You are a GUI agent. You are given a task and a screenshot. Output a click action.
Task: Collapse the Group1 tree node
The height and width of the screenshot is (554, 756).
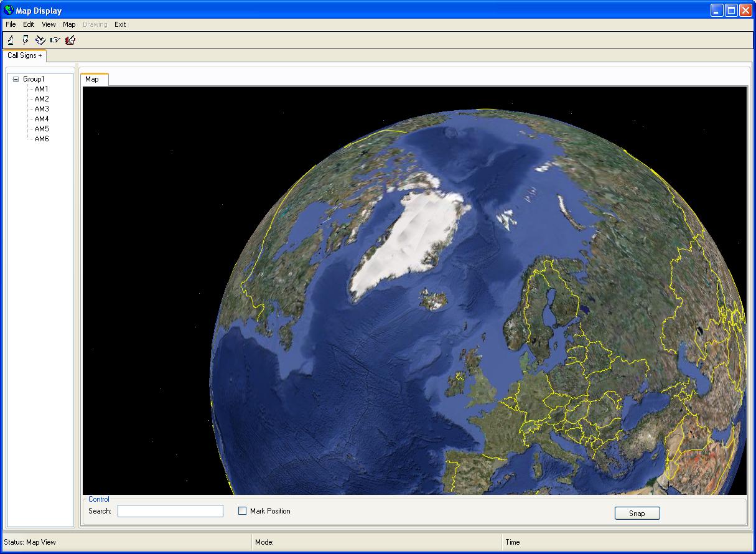pyautogui.click(x=16, y=79)
